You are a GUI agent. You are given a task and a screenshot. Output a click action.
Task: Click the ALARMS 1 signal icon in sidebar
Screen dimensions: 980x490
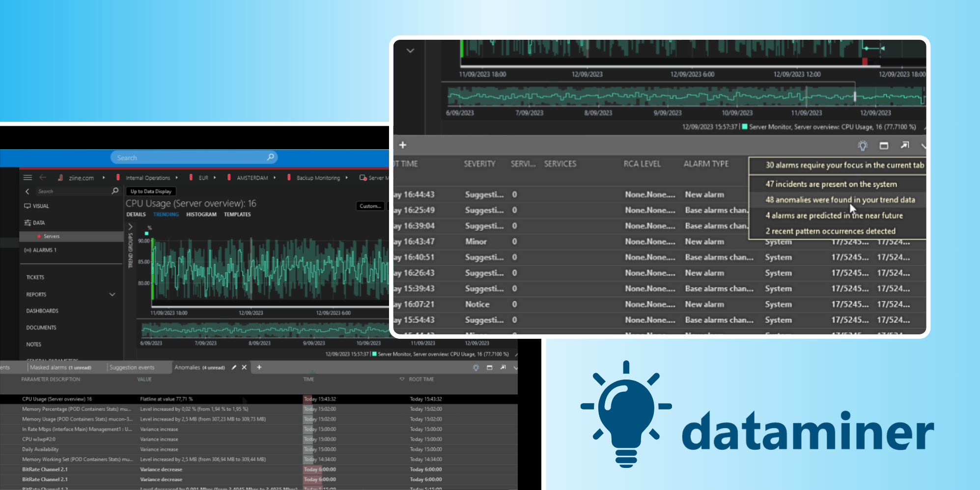point(28,250)
